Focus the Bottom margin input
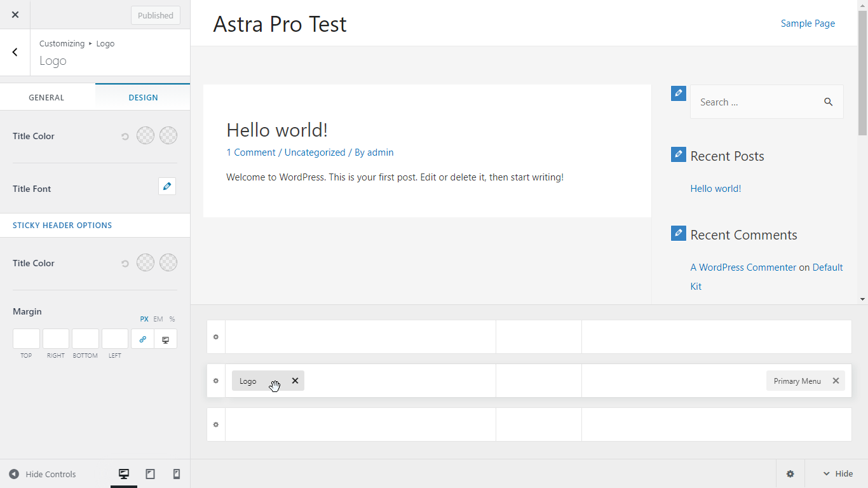 [85, 339]
